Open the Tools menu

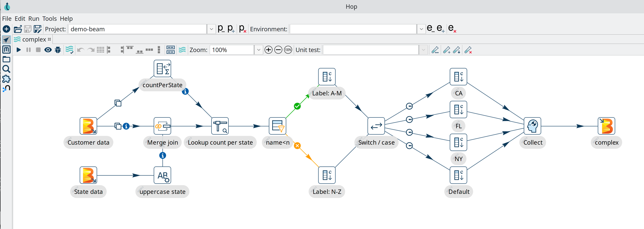[x=49, y=19]
